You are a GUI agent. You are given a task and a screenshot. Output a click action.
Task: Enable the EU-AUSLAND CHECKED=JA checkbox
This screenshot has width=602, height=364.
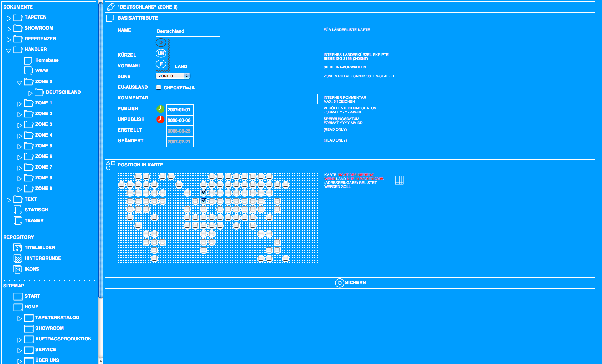158,87
